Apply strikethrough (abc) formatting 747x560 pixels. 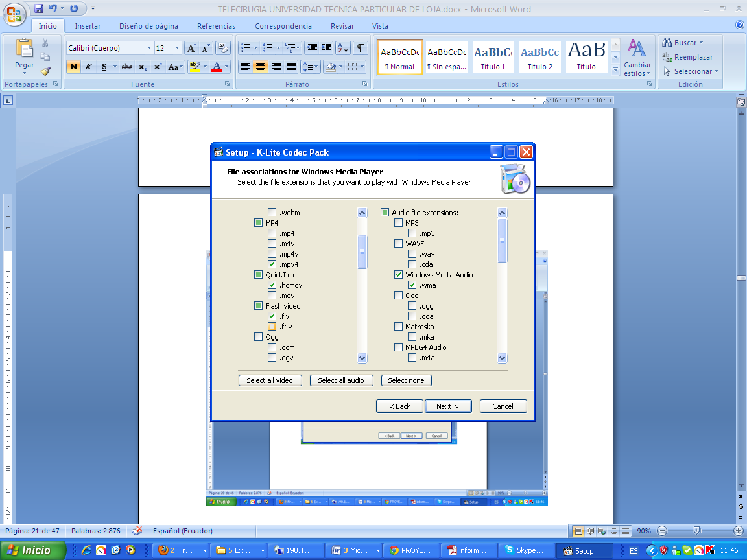pyautogui.click(x=126, y=67)
